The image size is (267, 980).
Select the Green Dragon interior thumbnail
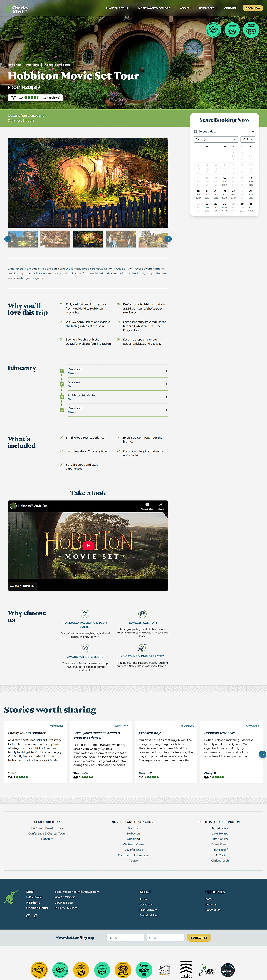tap(55, 239)
